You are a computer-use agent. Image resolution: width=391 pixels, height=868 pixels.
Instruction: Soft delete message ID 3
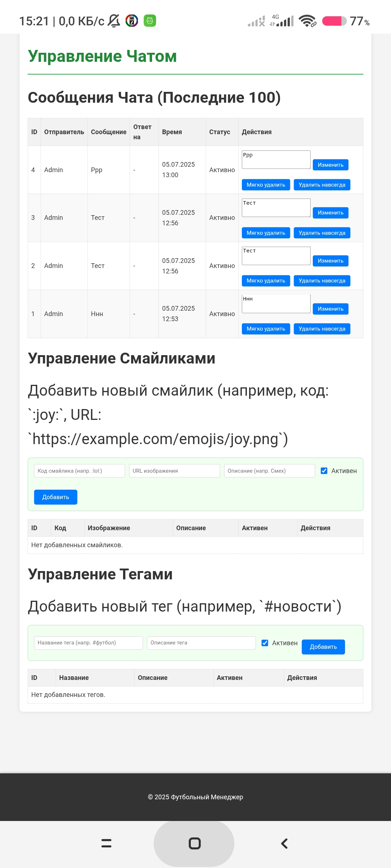[x=266, y=233]
